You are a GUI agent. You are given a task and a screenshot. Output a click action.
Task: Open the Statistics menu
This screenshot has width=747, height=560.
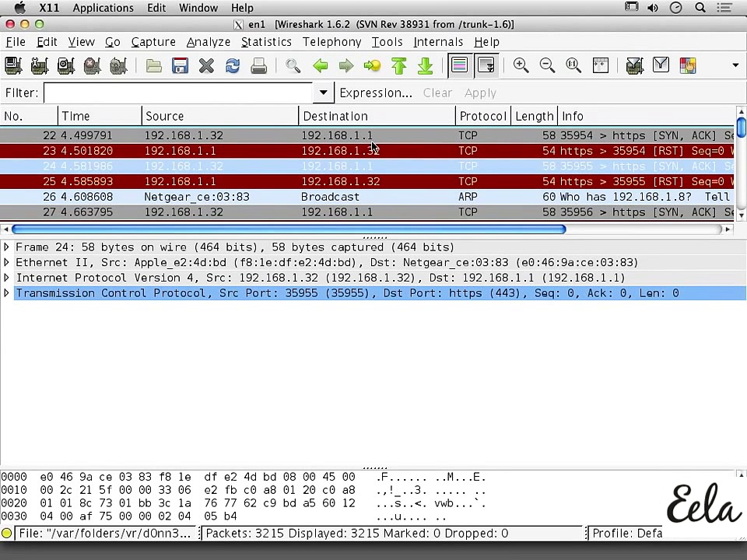pos(266,42)
